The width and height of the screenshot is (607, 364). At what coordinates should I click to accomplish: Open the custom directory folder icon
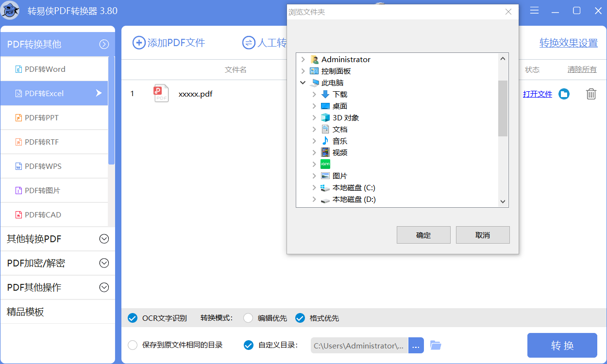coord(436,346)
